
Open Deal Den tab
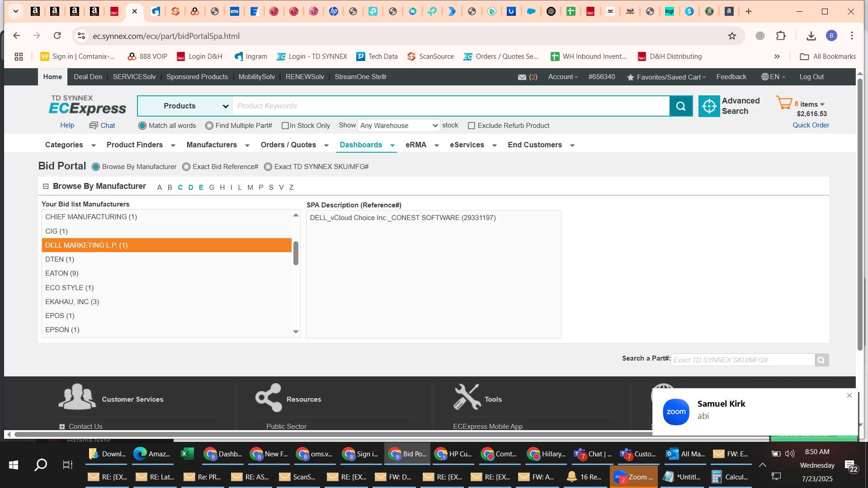pyautogui.click(x=88, y=77)
